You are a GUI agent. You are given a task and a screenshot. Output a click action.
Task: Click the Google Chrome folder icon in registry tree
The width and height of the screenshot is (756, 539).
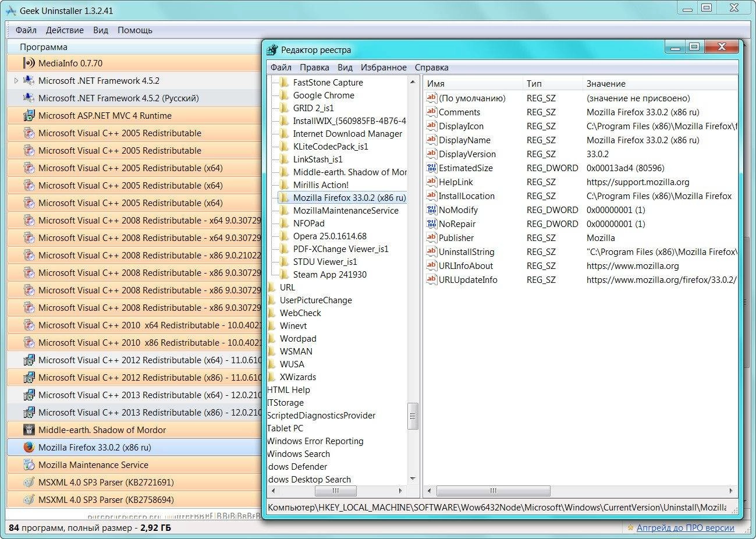pyautogui.click(x=284, y=95)
